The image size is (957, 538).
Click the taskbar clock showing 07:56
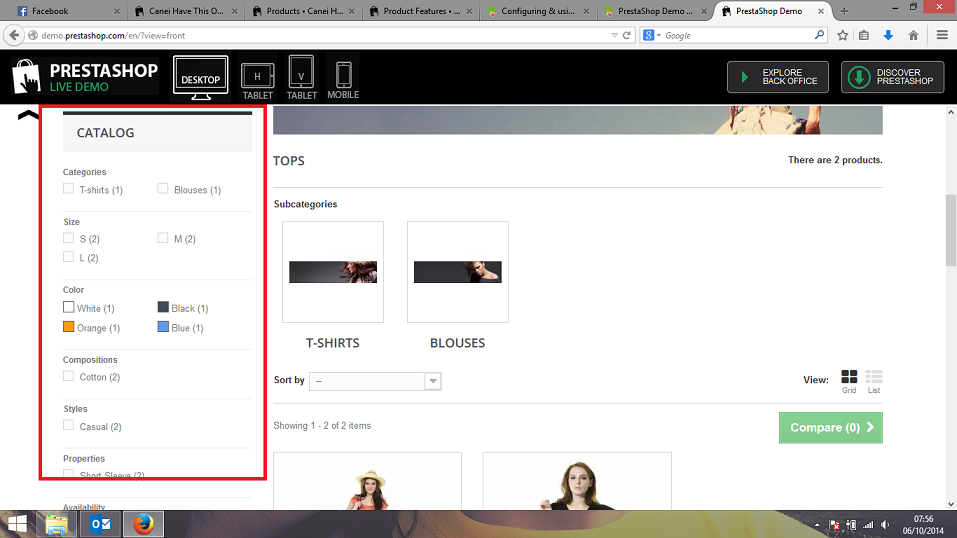[x=923, y=525]
